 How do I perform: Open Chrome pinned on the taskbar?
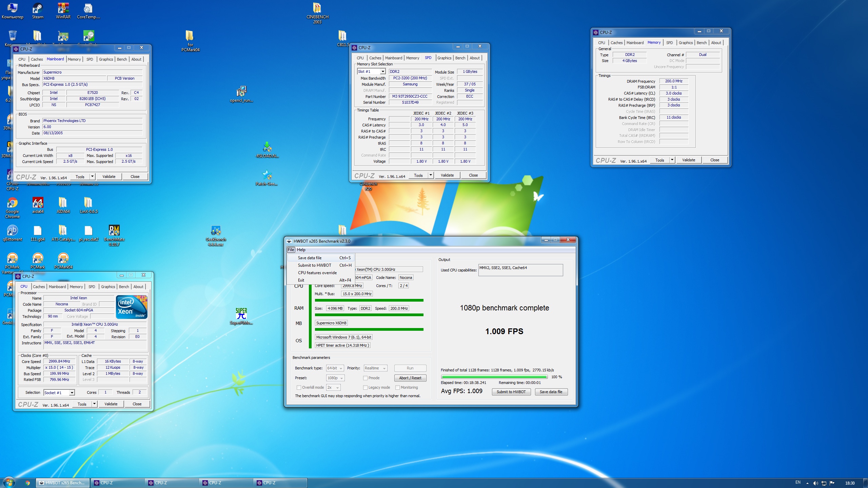tap(27, 483)
